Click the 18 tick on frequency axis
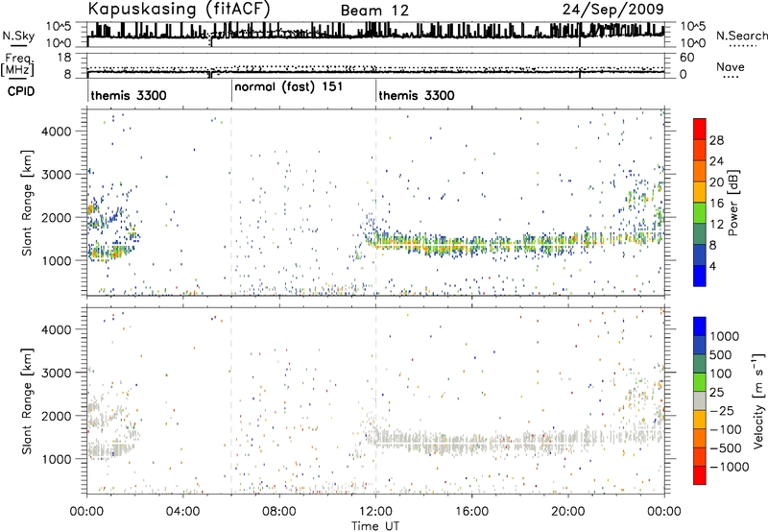This screenshot has width=768, height=532. [x=64, y=58]
